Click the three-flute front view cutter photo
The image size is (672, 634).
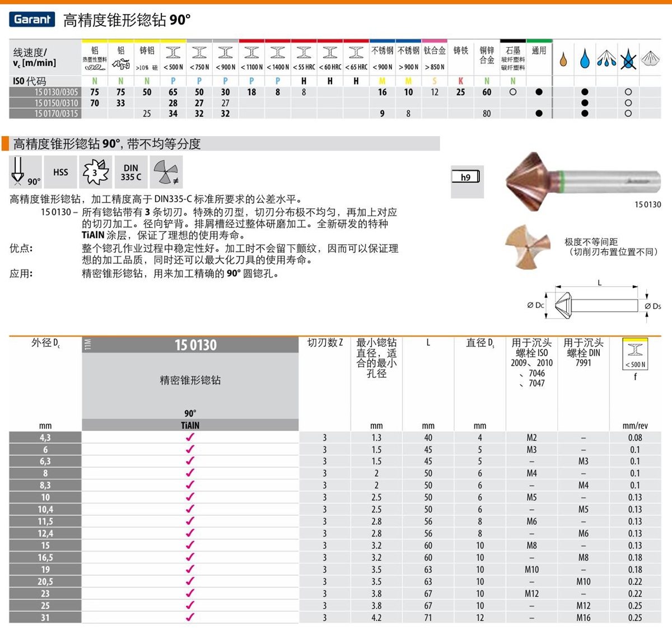tap(528, 247)
